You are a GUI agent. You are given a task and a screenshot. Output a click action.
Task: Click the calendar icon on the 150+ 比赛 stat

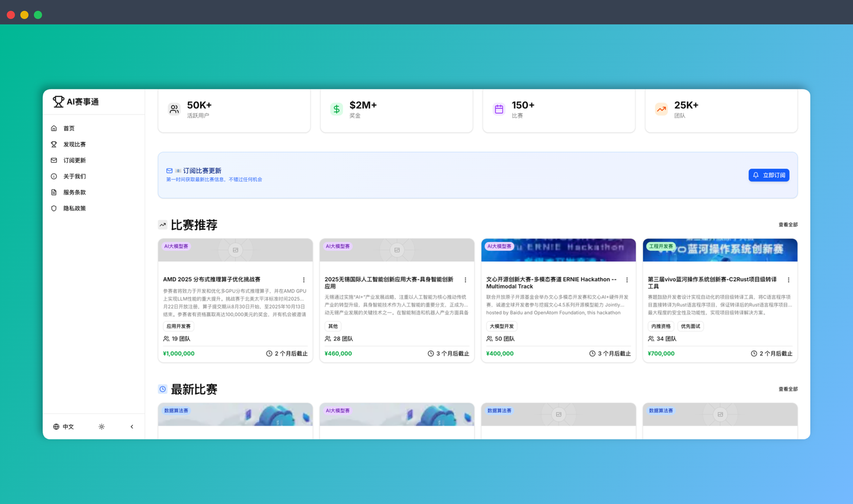pos(499,109)
